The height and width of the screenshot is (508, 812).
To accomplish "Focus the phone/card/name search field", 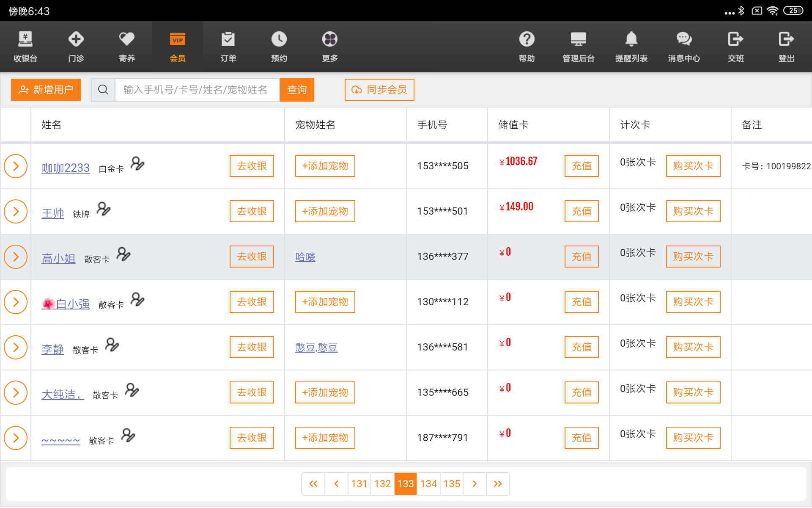I will (197, 90).
